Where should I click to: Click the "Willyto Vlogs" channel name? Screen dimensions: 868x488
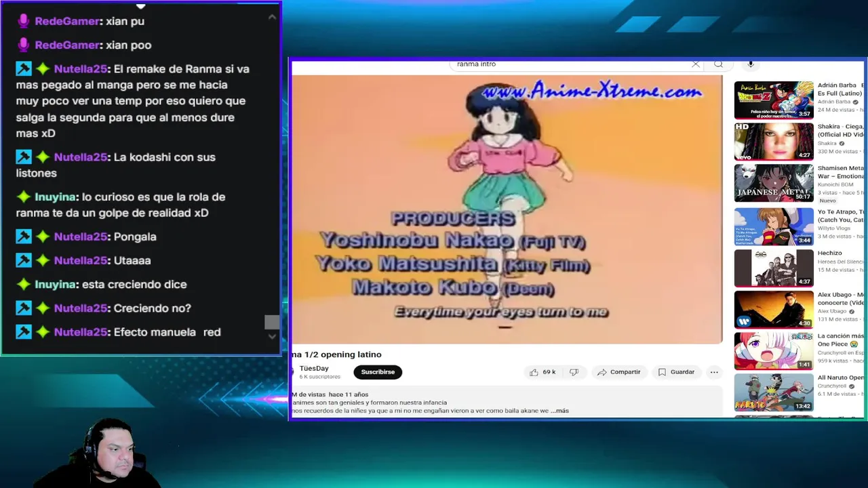pos(833,228)
